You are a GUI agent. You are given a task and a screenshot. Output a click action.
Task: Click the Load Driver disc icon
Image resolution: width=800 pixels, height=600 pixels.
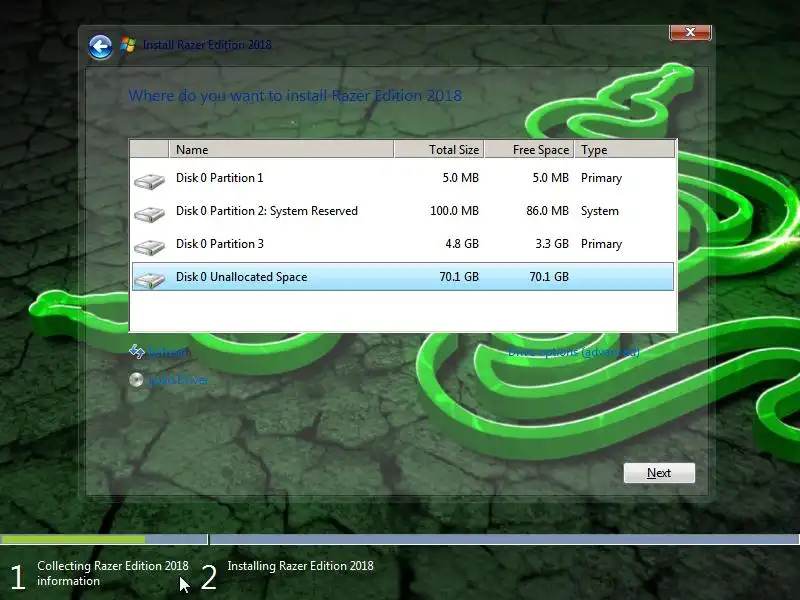136,380
